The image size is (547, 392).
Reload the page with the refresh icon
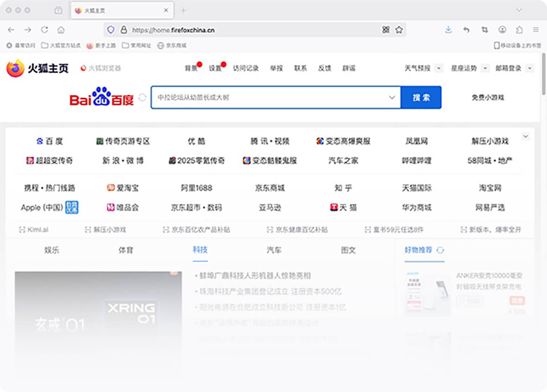pos(44,30)
